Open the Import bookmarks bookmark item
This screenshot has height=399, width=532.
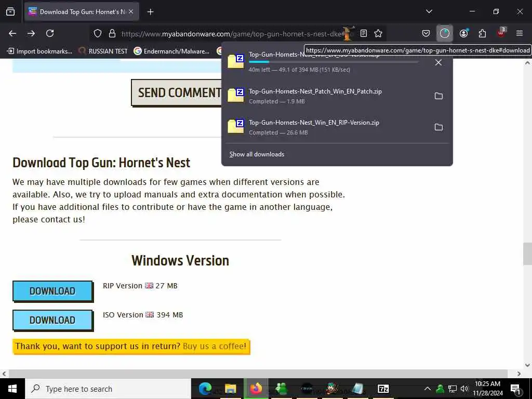(x=39, y=51)
